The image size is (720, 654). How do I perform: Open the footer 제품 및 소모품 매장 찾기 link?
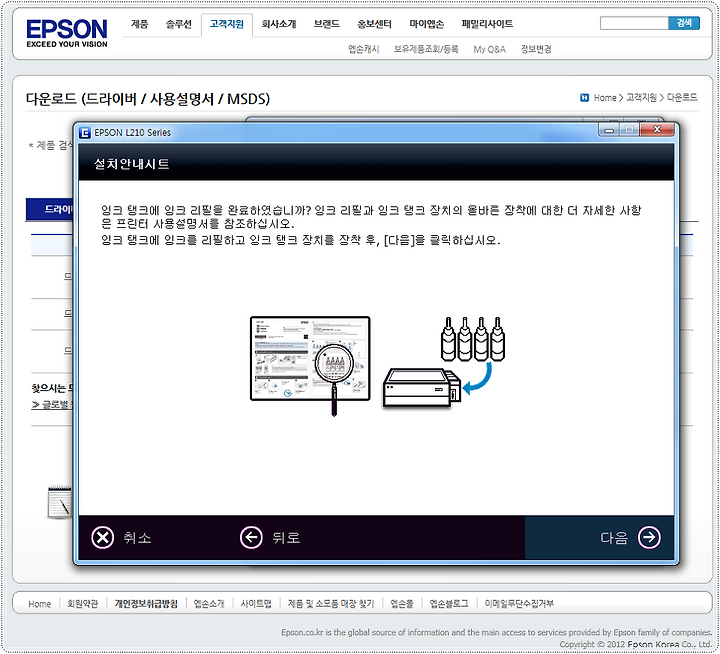coord(331,604)
